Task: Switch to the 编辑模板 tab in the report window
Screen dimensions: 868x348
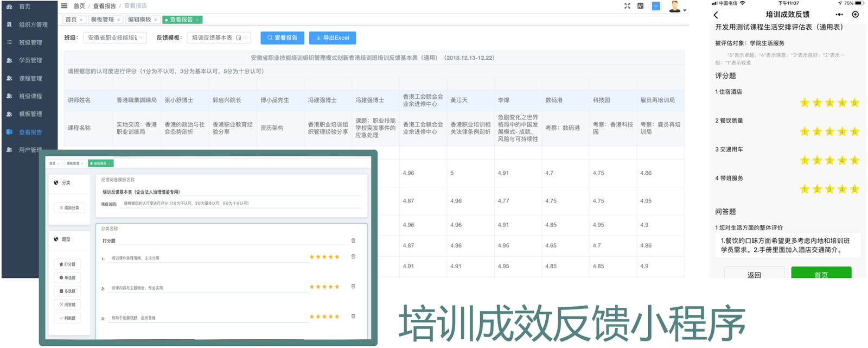Action: click(x=142, y=20)
